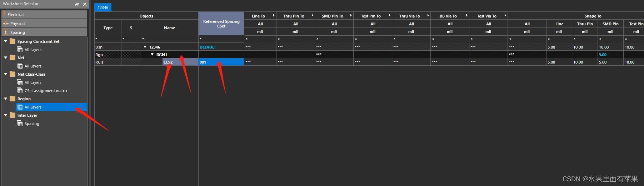
Task: Click the Region folder icon
Action: point(13,99)
